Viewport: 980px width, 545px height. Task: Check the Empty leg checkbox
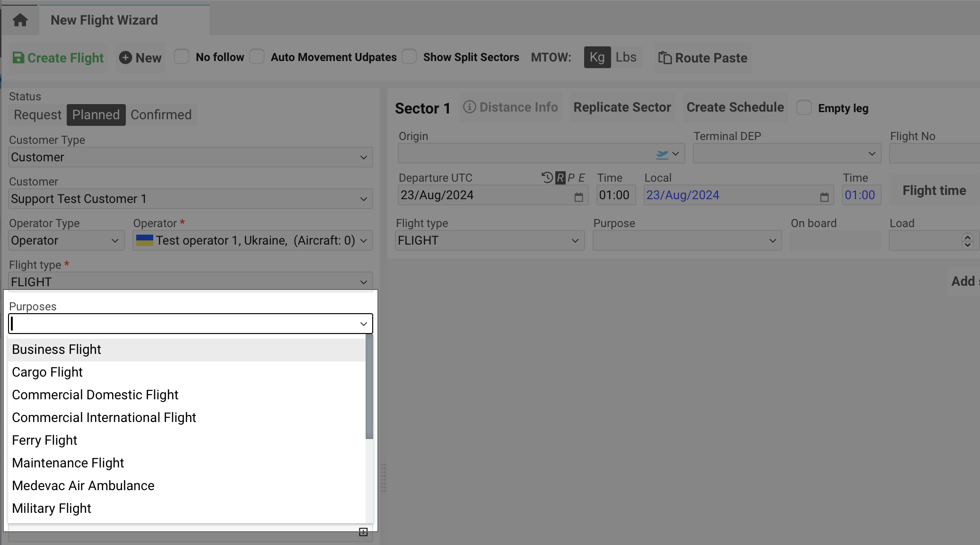point(804,107)
